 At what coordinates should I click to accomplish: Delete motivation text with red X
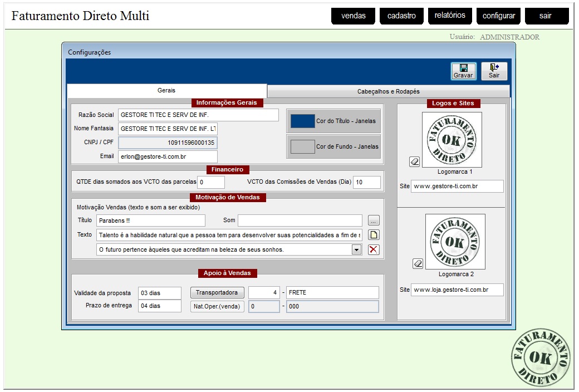click(x=374, y=249)
